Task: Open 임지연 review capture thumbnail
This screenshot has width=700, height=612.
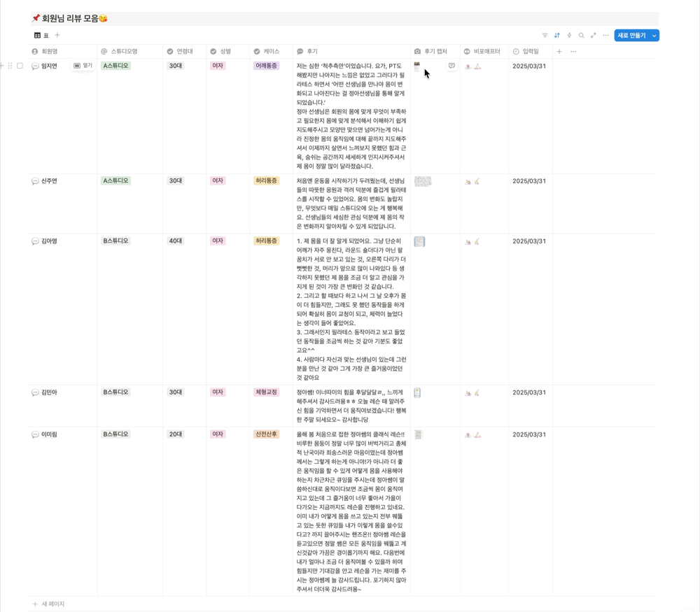Action: tap(417, 67)
